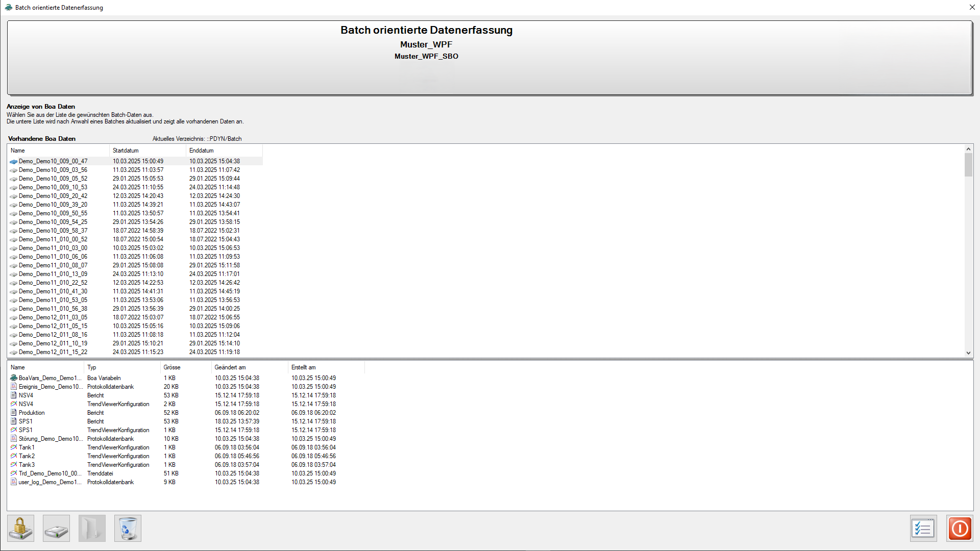Click the Ereignis_Demo document icon
Viewport: 980px width, 551px height.
[14, 387]
